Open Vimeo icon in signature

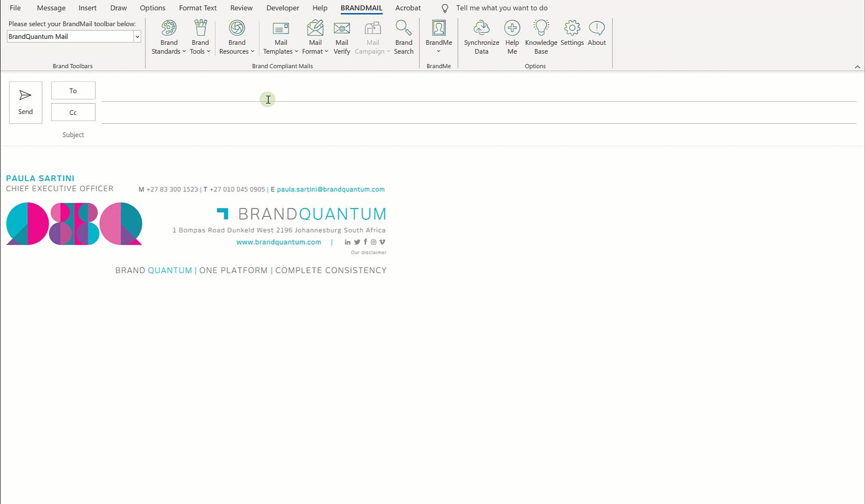coord(382,242)
